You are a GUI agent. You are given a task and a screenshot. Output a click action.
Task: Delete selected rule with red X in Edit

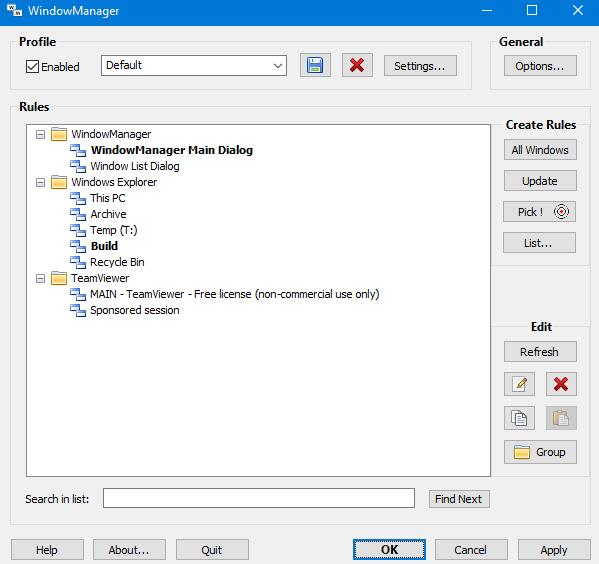pyautogui.click(x=561, y=384)
